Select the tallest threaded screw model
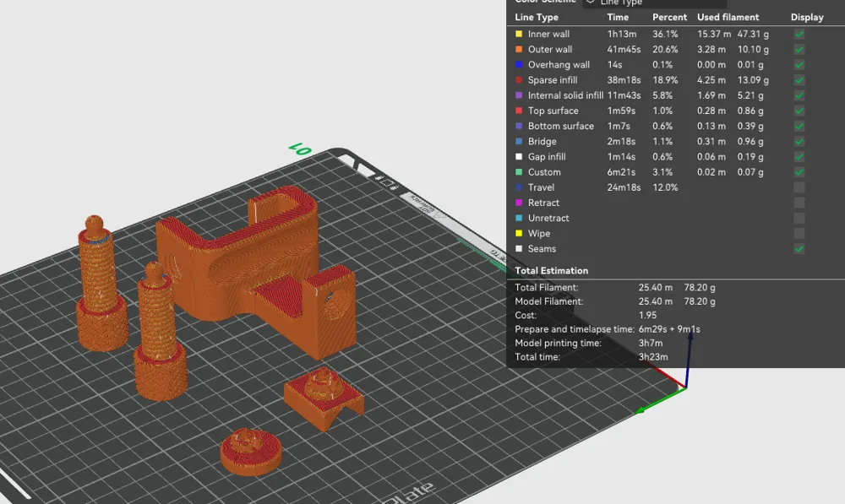845x504 pixels. (x=101, y=285)
